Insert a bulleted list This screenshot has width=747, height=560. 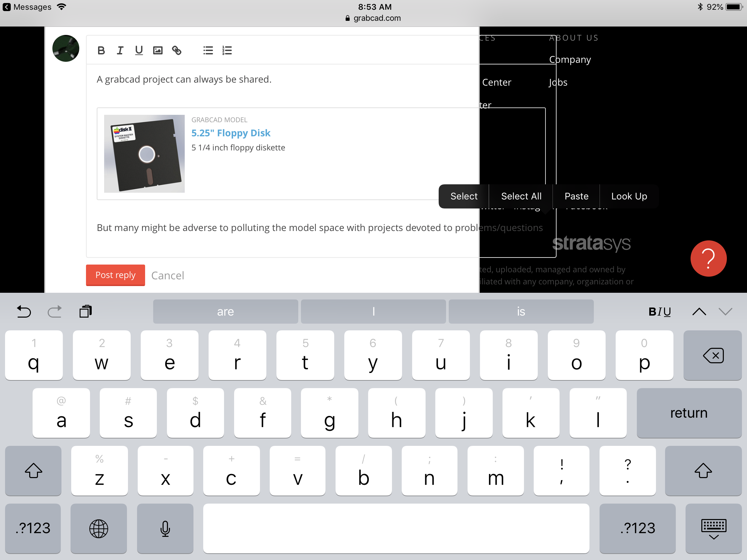coord(208,51)
